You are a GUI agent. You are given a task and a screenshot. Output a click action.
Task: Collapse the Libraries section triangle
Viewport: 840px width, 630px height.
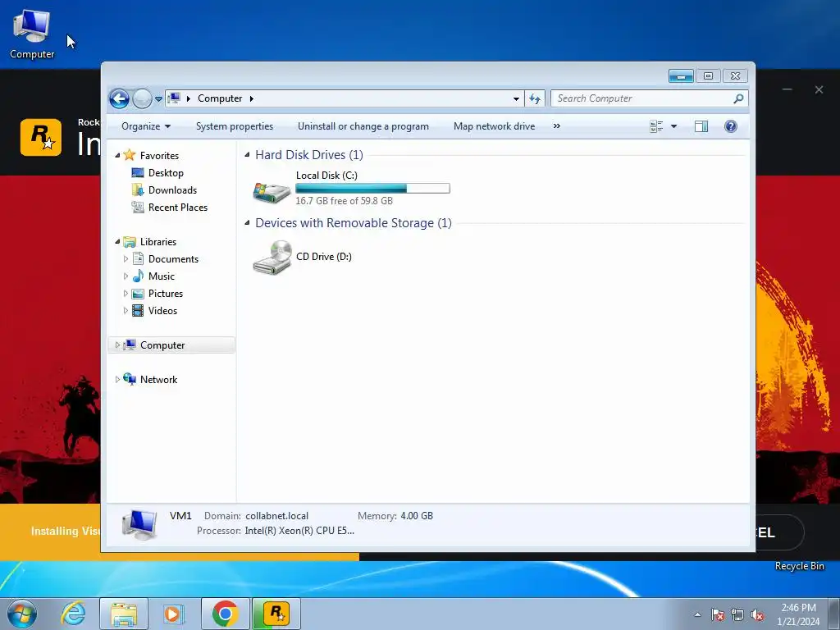coord(118,242)
